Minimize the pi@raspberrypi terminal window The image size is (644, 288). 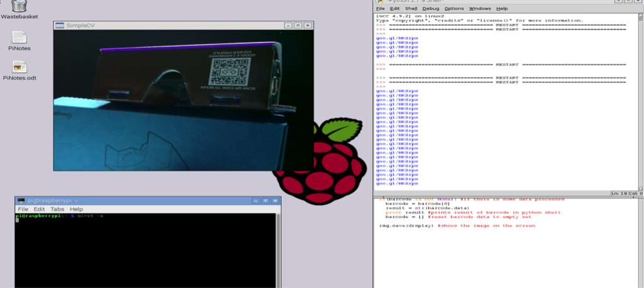(257, 201)
